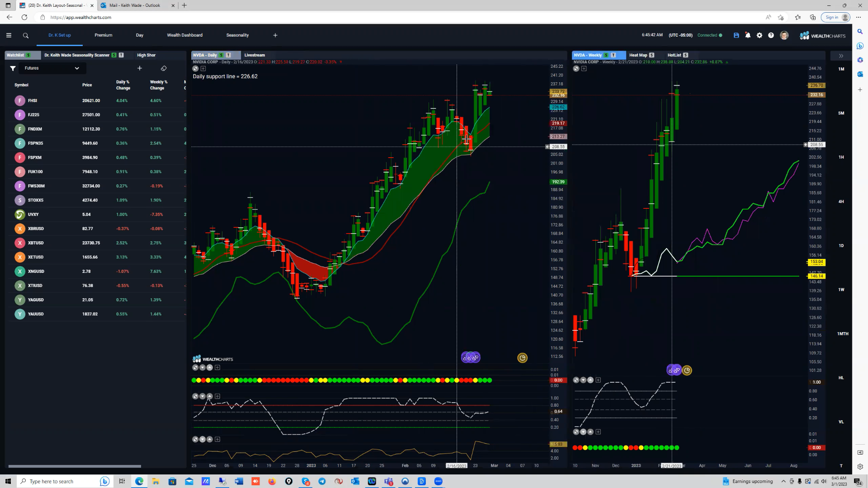868x488 pixels.
Task: Select the 1M timeframe button
Action: tap(841, 69)
